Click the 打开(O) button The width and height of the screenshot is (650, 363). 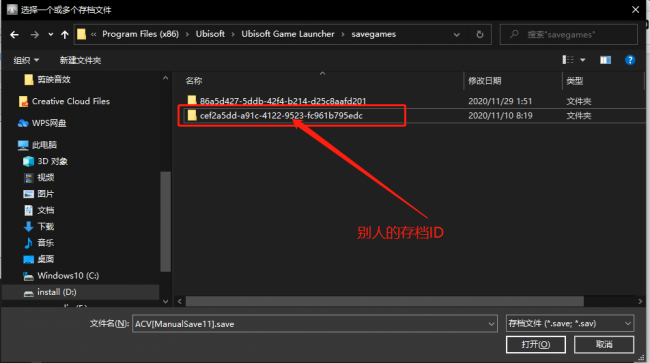pyautogui.click(x=536, y=344)
